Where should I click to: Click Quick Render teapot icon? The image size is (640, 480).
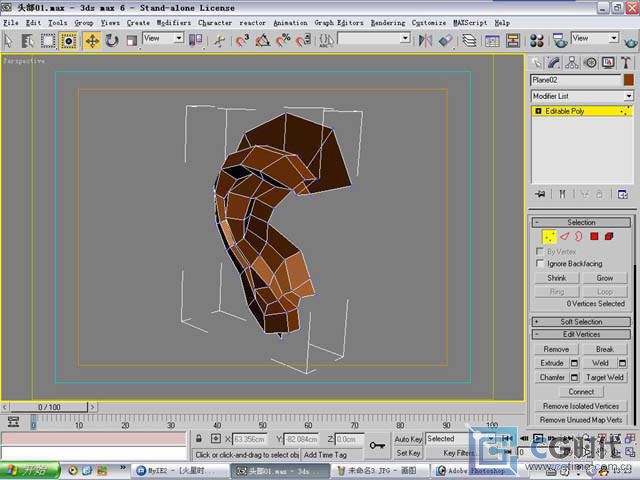pyautogui.click(x=630, y=41)
